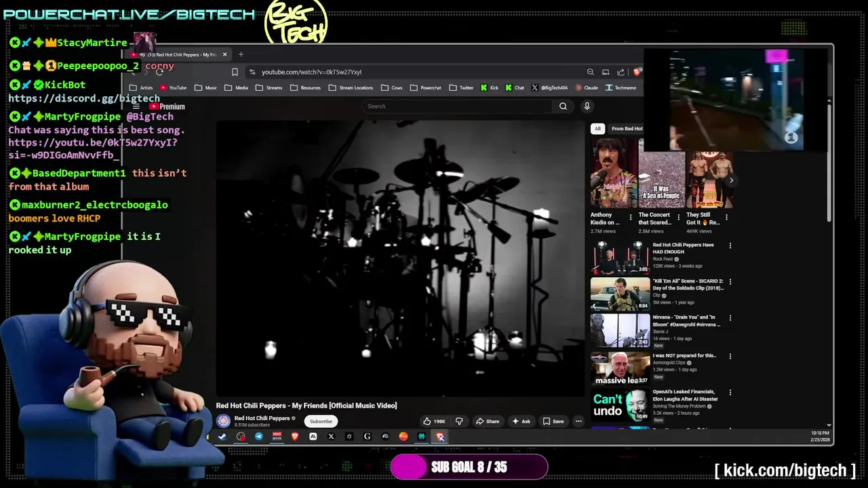Click the orange round taskbar icon
This screenshot has width=868, height=488.
point(403,437)
